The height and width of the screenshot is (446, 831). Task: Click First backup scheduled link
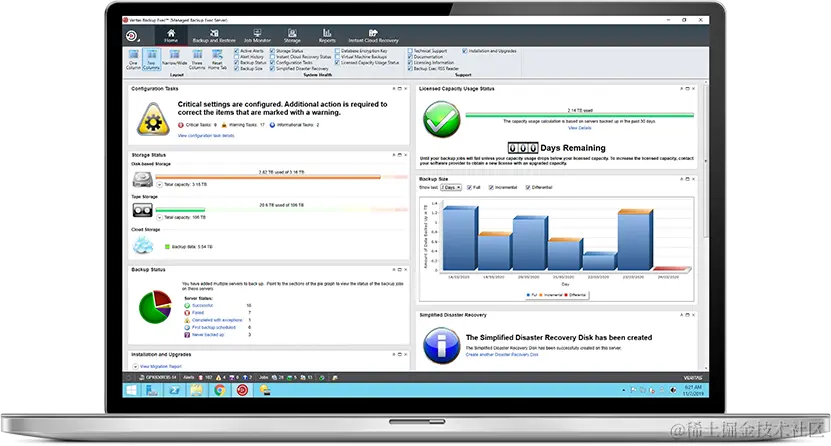click(x=214, y=328)
